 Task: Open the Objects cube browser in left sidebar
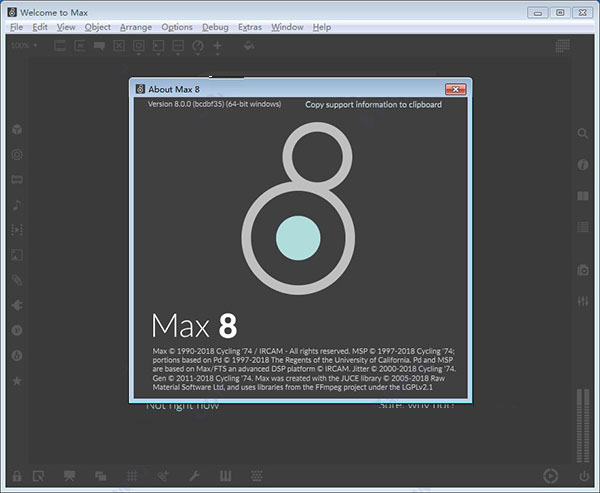[x=17, y=129]
